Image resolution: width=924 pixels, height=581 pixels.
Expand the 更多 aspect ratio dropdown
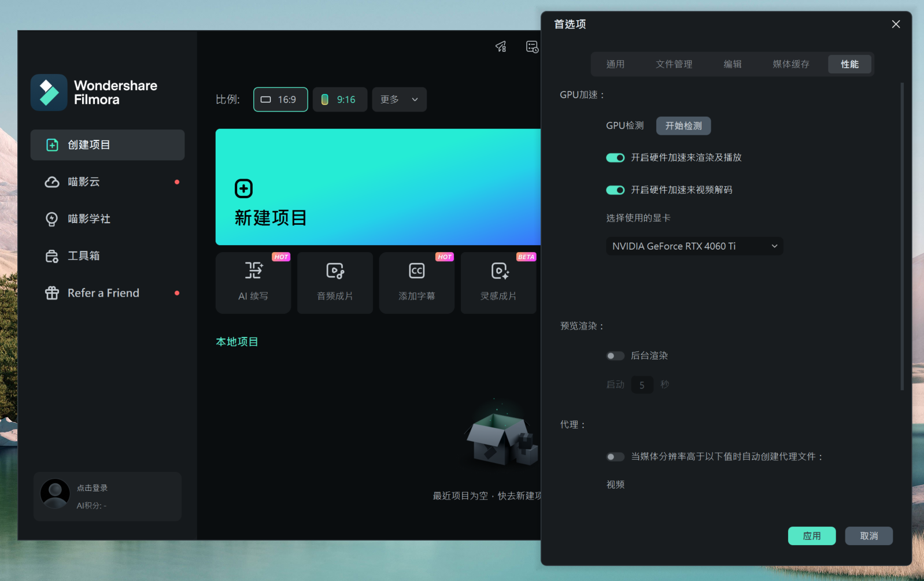tap(399, 99)
